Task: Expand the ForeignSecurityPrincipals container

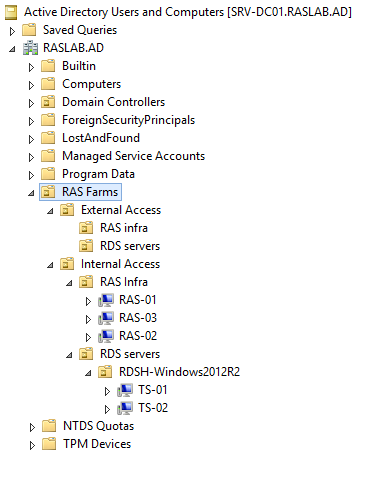Action: pyautogui.click(x=31, y=121)
